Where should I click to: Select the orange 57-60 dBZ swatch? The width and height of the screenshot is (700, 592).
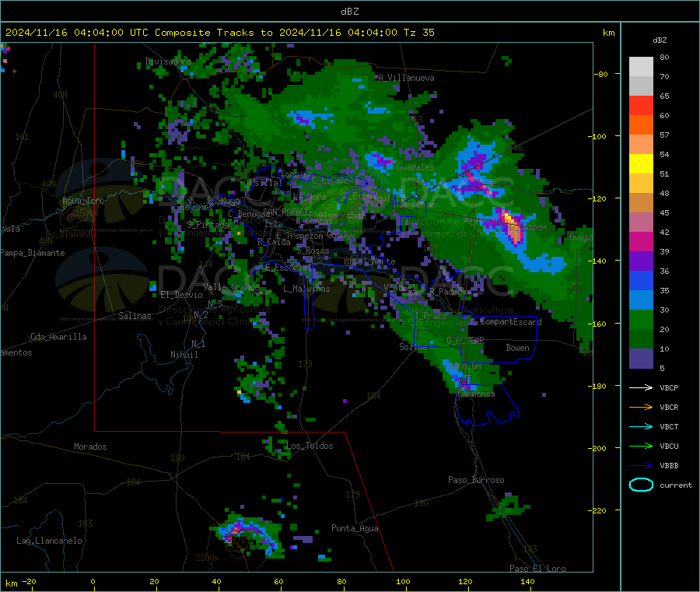pos(641,125)
